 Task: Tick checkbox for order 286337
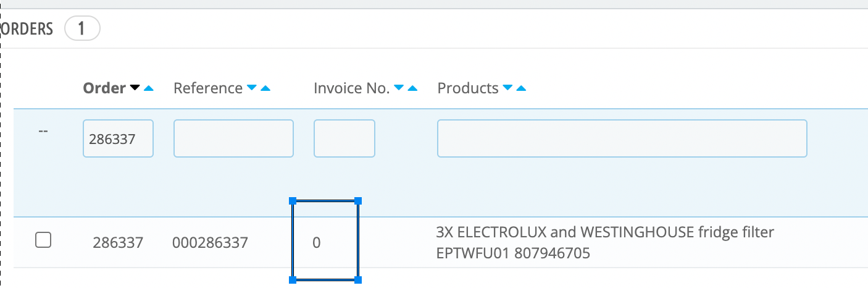tap(43, 240)
